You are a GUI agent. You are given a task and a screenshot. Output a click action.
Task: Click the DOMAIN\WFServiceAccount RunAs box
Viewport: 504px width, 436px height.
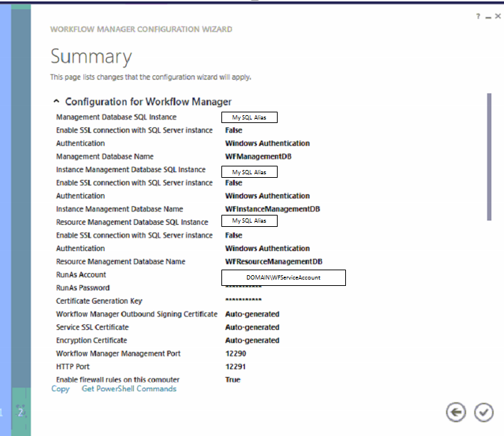click(283, 277)
